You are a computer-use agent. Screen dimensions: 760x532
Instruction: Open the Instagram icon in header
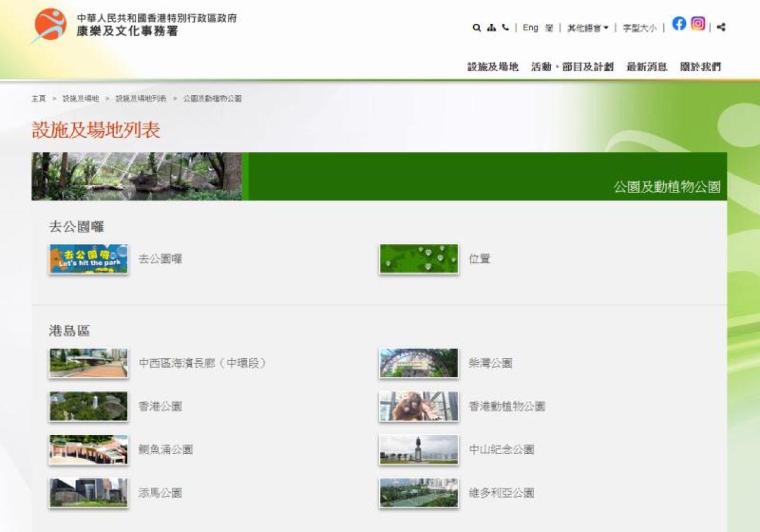pos(698,24)
